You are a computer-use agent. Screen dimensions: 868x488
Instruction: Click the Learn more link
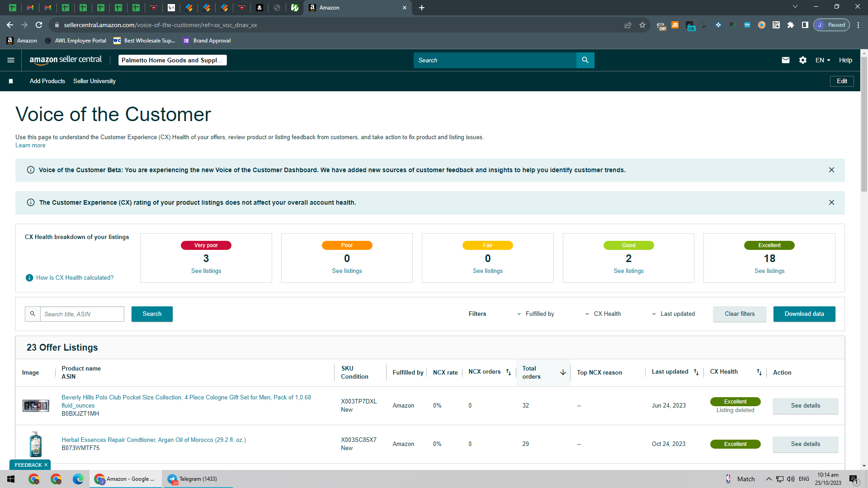(x=30, y=145)
